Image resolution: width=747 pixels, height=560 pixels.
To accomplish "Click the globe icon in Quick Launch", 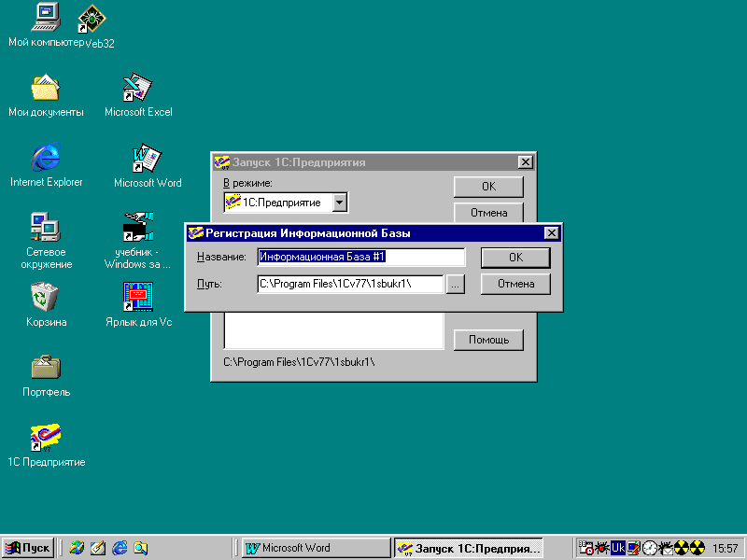I will pos(77,548).
